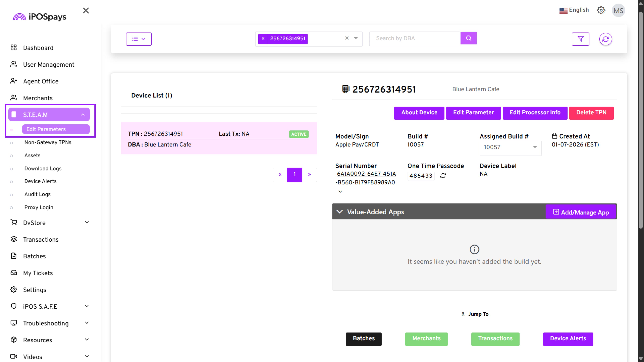Clear all selected TPNs in search box
Image resolution: width=644 pixels, height=362 pixels.
346,38
